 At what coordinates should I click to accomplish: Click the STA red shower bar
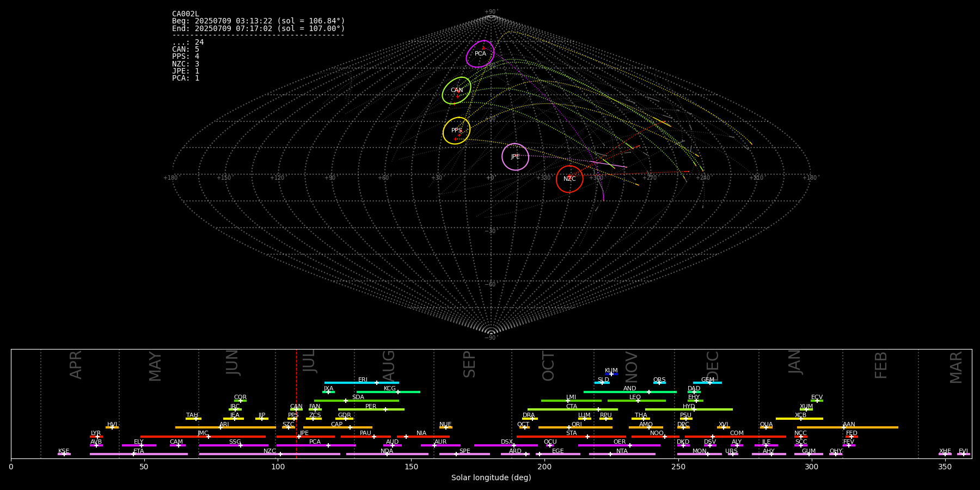[571, 436]
